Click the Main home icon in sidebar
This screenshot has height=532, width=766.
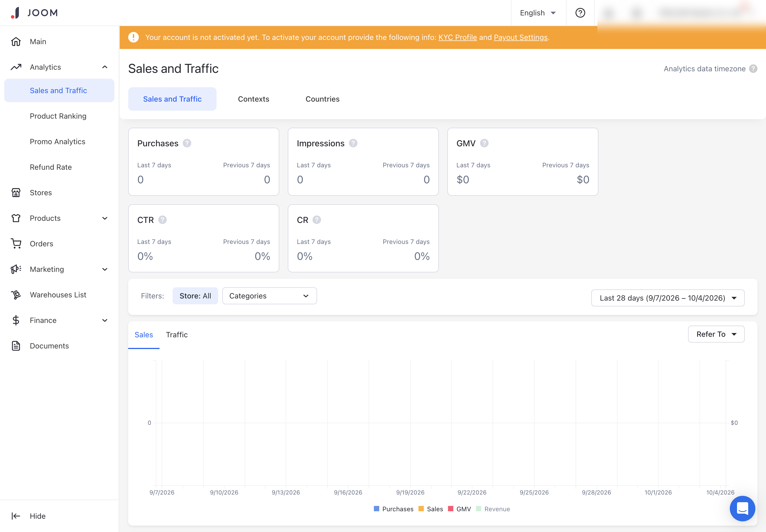pos(16,42)
